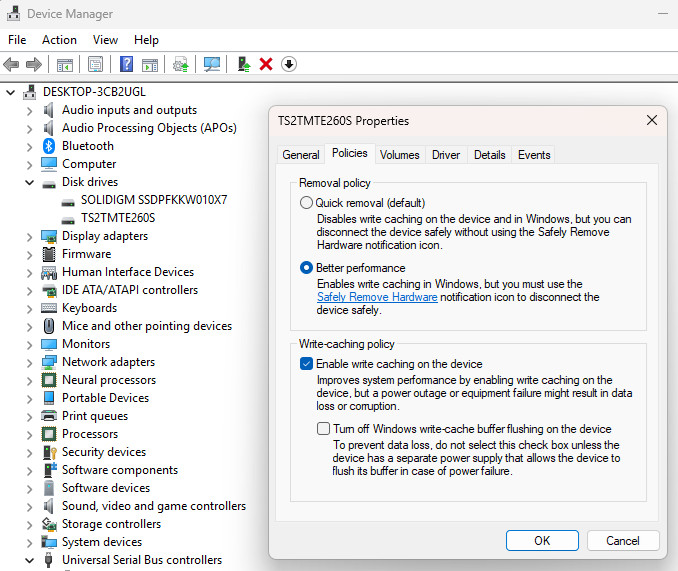Click the Back arrow in toolbar
678x571 pixels.
(x=11, y=64)
